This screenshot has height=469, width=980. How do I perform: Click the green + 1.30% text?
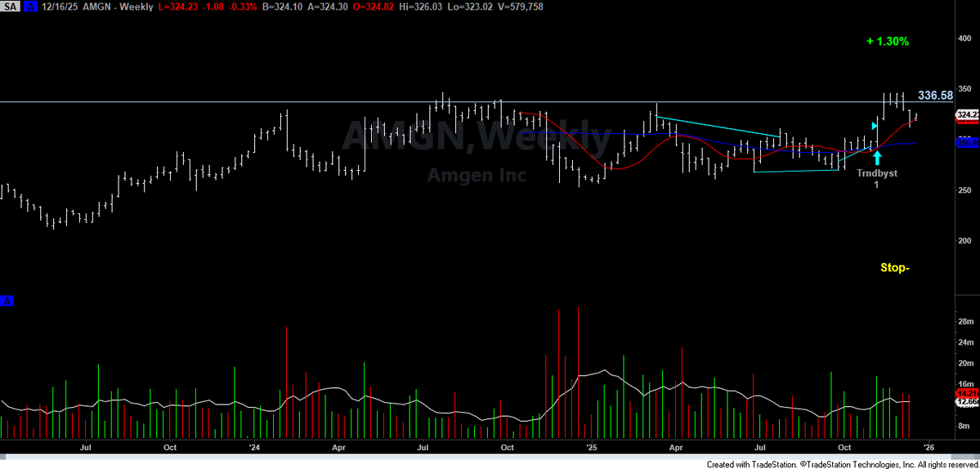(x=888, y=42)
